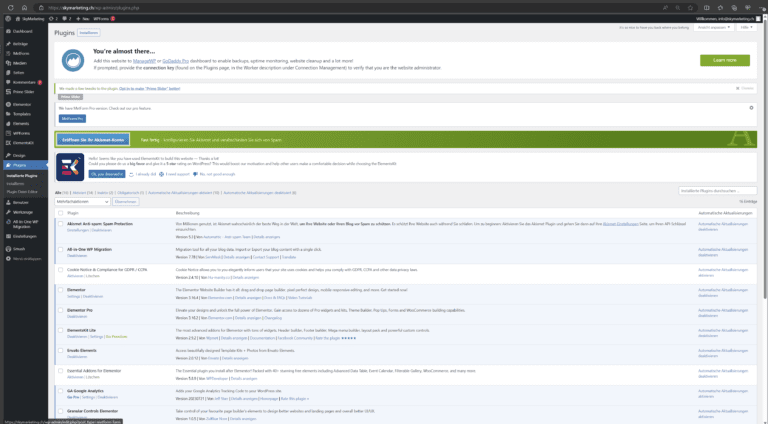The image size is (768, 424).
Task: Open comments bubble in admin bar
Action: tap(67, 19)
